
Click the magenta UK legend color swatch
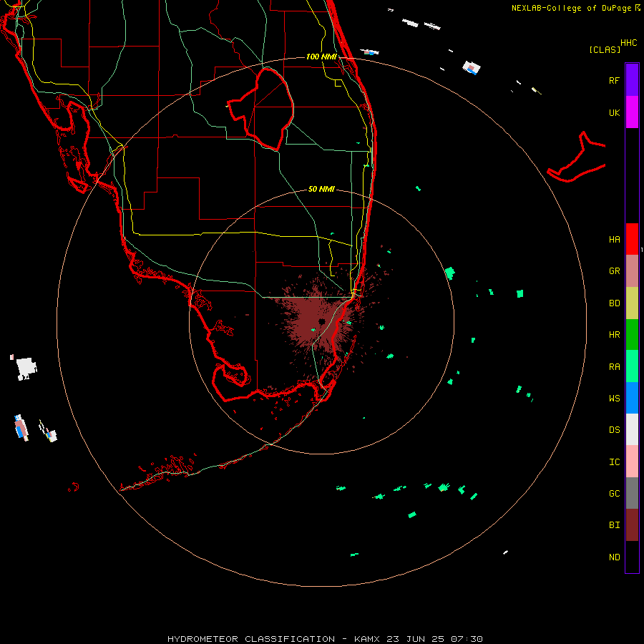632,112
